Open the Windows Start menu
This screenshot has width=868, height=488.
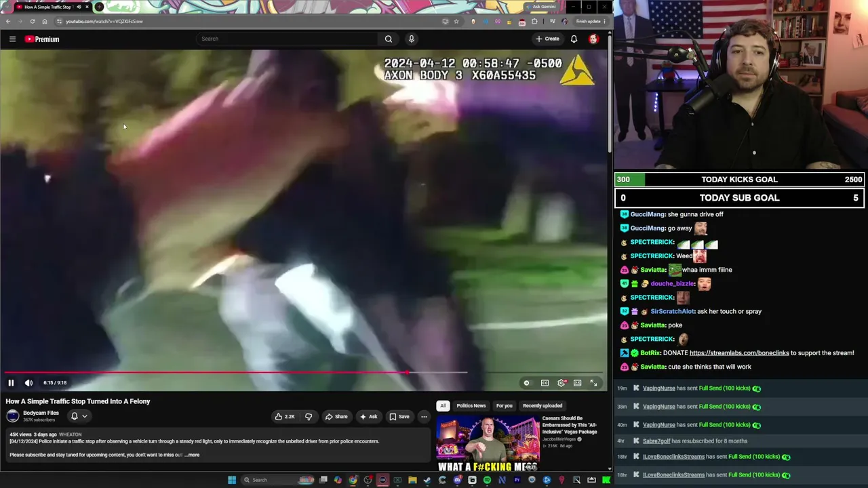click(232, 480)
